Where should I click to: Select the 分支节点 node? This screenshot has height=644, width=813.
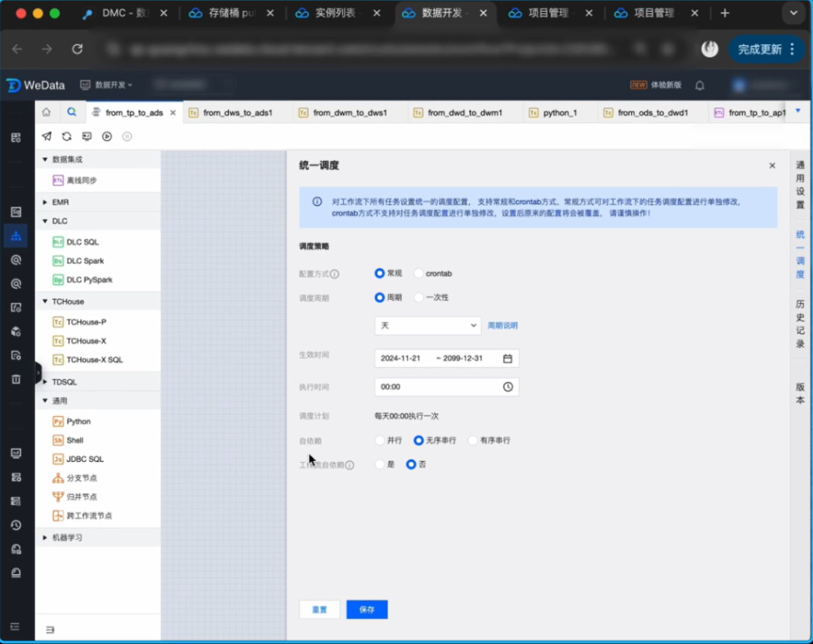point(75,478)
